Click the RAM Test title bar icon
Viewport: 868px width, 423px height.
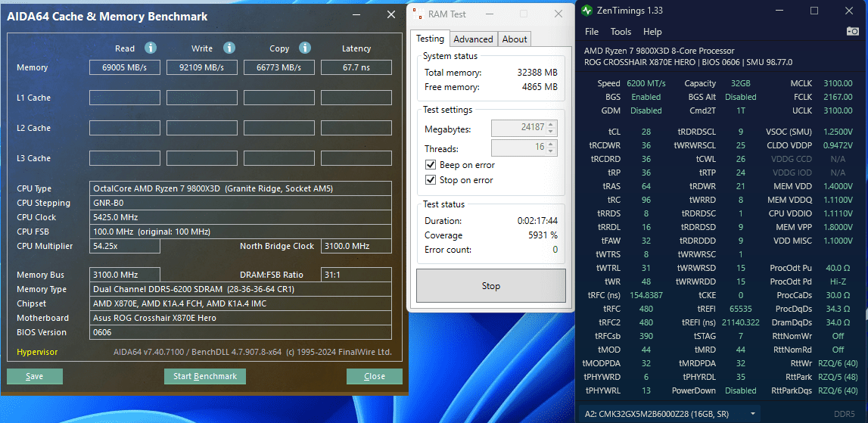(x=418, y=14)
